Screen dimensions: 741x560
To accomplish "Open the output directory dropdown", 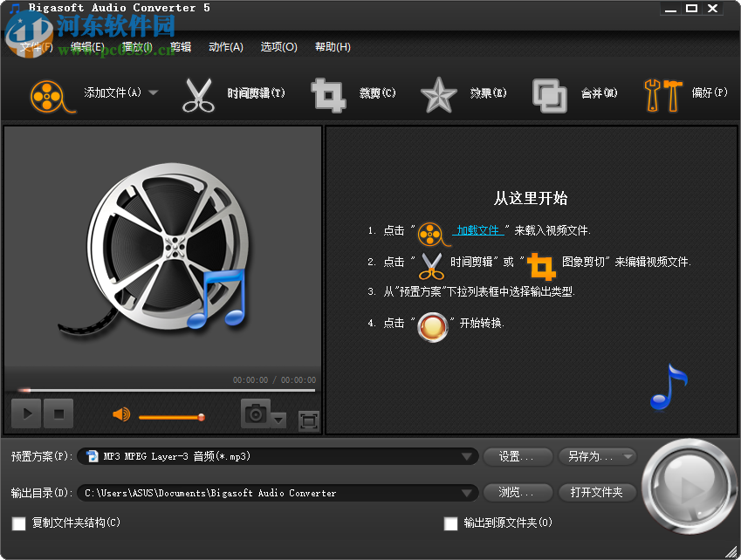I will 468,492.
